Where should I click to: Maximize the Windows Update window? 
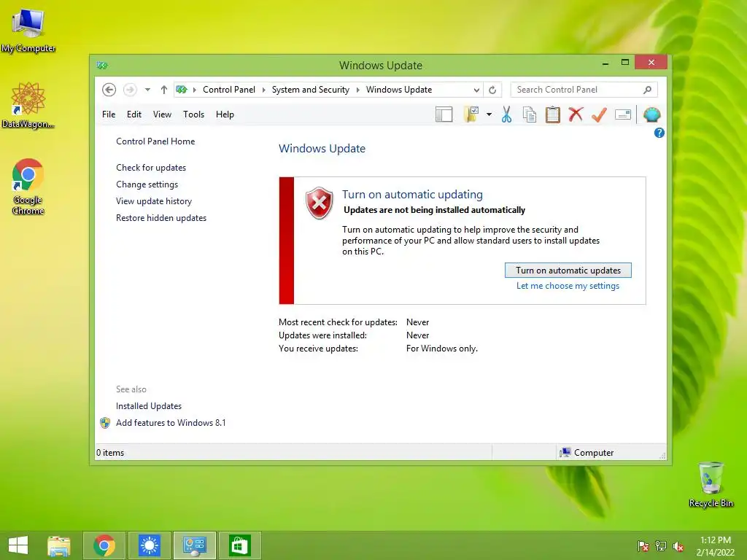625,63
